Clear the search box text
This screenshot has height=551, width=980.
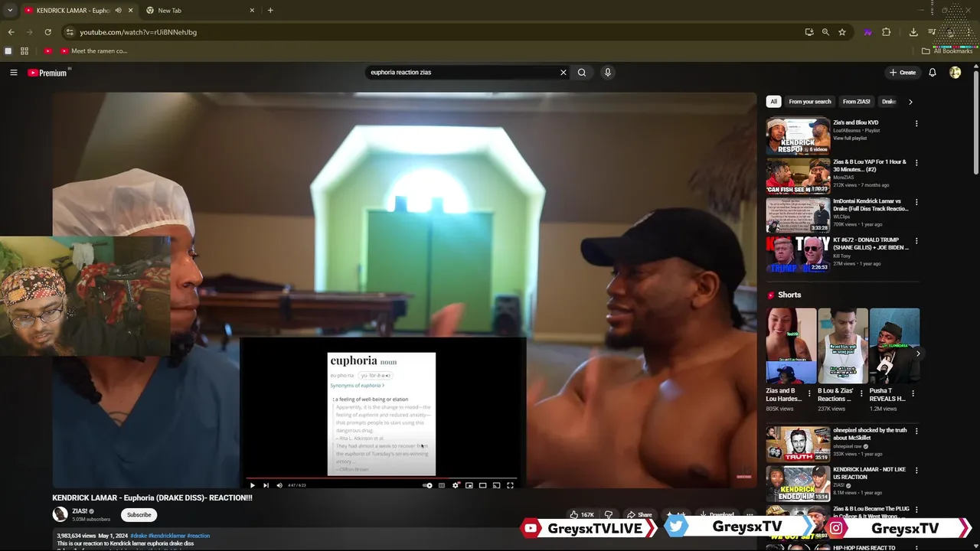click(563, 73)
